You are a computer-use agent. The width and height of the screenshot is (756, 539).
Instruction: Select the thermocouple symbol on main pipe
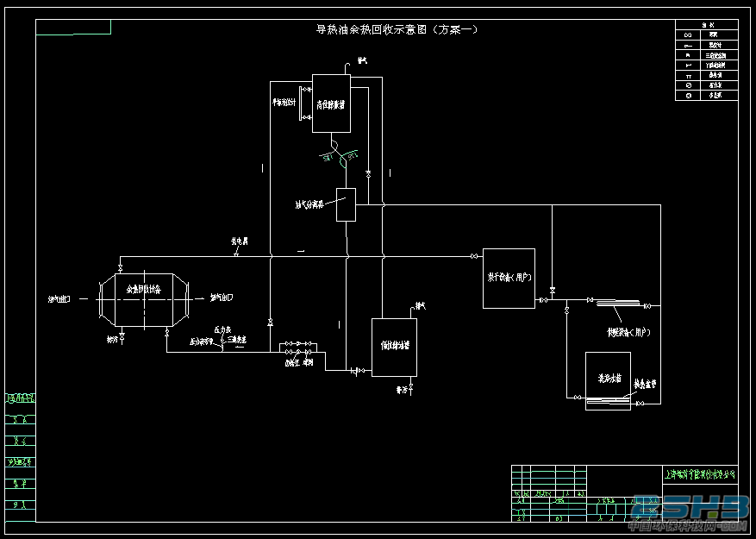click(236, 254)
